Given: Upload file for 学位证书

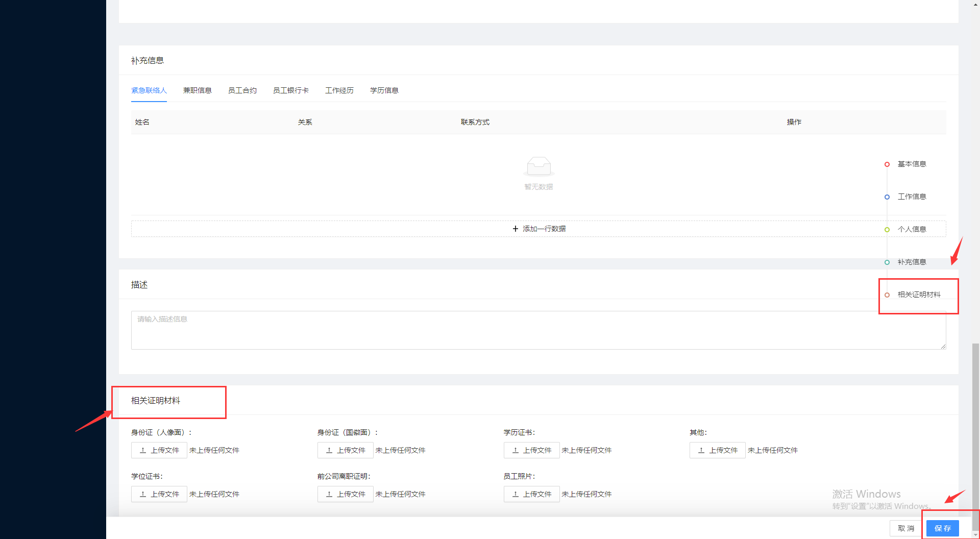Looking at the screenshot, I should pos(159,494).
